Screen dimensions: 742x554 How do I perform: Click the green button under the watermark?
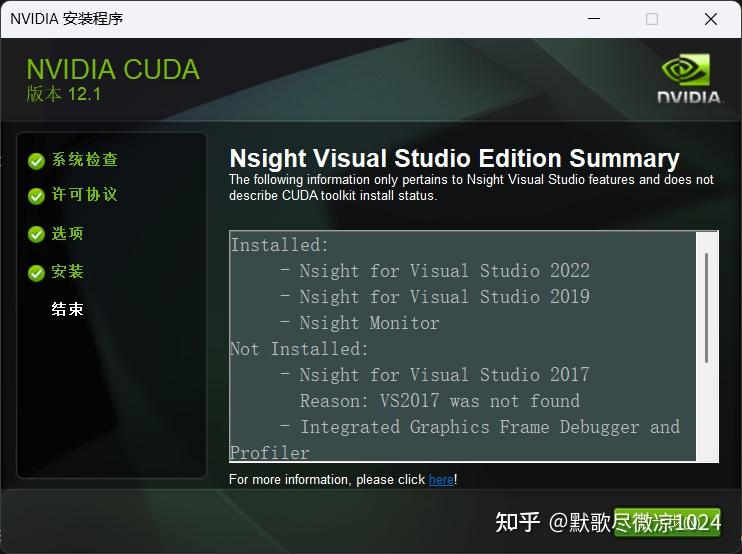click(667, 522)
